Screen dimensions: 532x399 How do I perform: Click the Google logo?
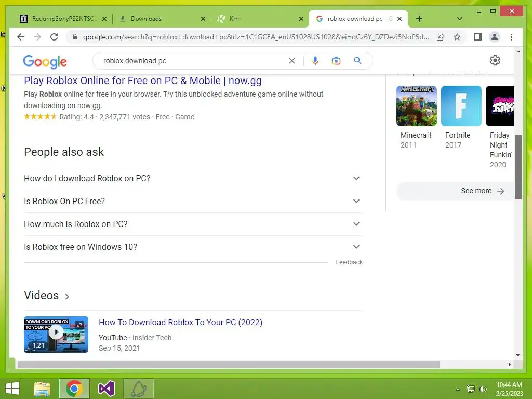(x=45, y=61)
